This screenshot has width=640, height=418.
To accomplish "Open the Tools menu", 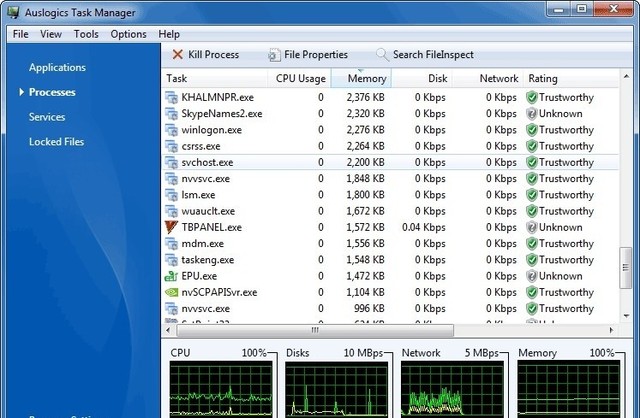I will 86,34.
